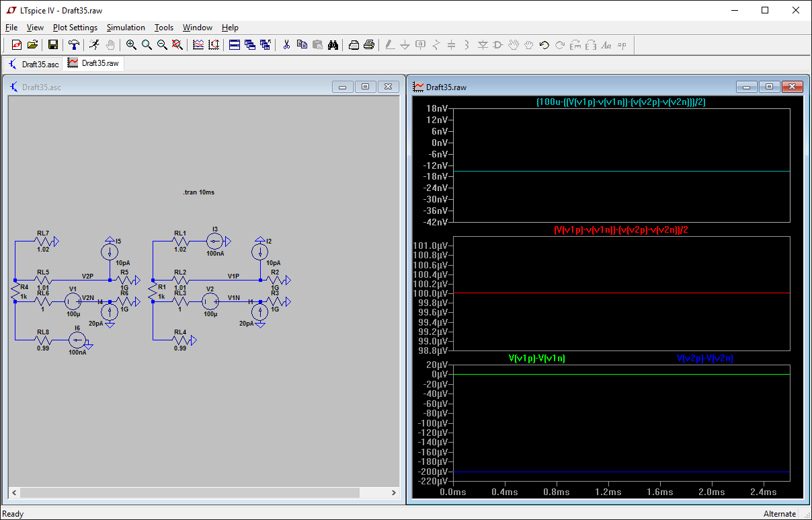
Task: Open the Tools menu
Action: 164,28
